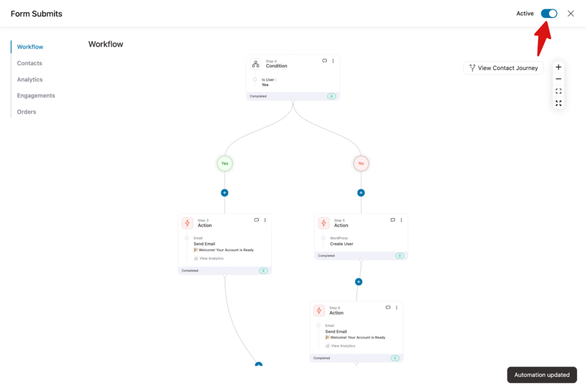Screen dimensions: 586x392
Task: Click the View Contact Journey button
Action: [x=503, y=68]
